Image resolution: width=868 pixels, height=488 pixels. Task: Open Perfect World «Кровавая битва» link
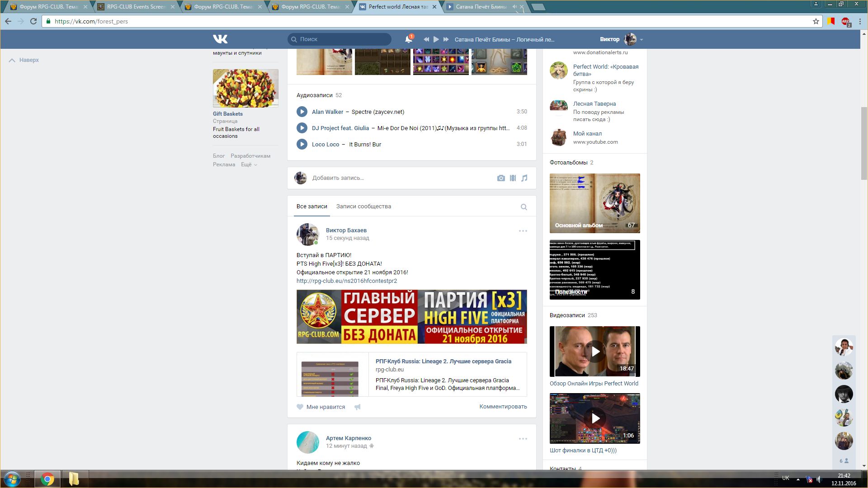click(606, 70)
